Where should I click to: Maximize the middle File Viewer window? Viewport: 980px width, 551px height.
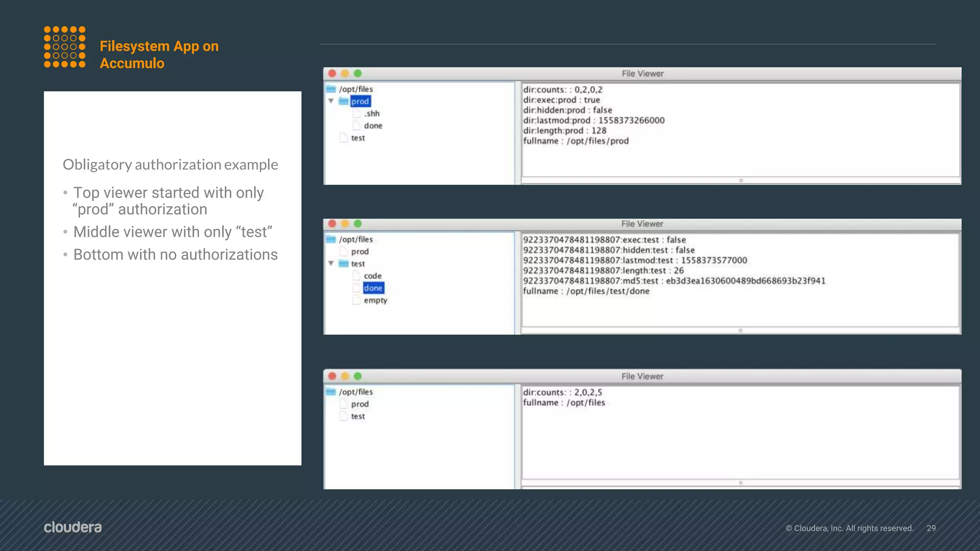357,223
